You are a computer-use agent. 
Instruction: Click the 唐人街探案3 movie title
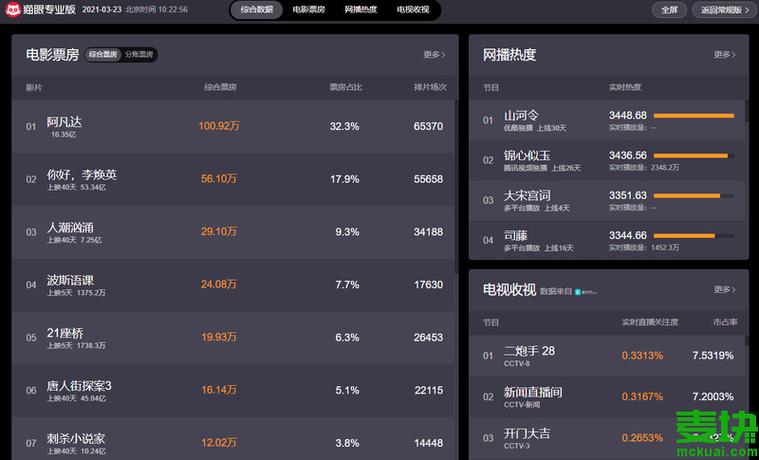click(x=79, y=386)
